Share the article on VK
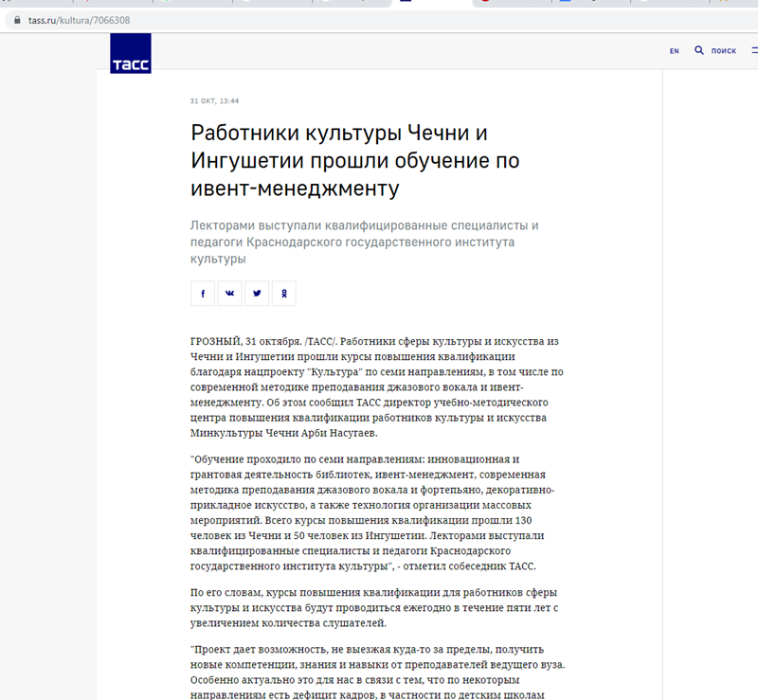Viewport: 758px width, 700px height. click(x=229, y=294)
